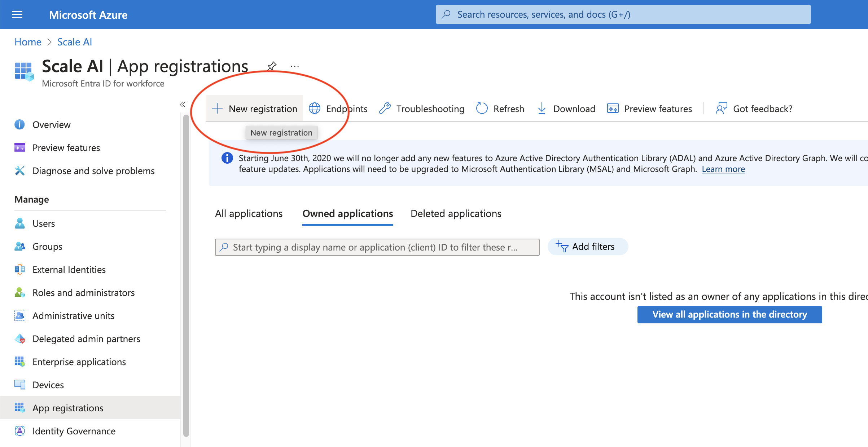The width and height of the screenshot is (868, 447).
Task: Click the Home breadcrumb link
Action: click(28, 42)
